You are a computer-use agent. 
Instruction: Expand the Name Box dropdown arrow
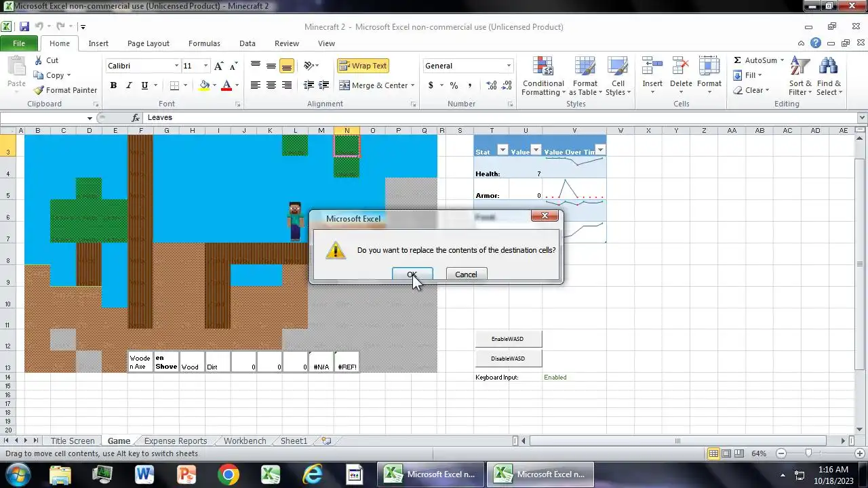90,118
